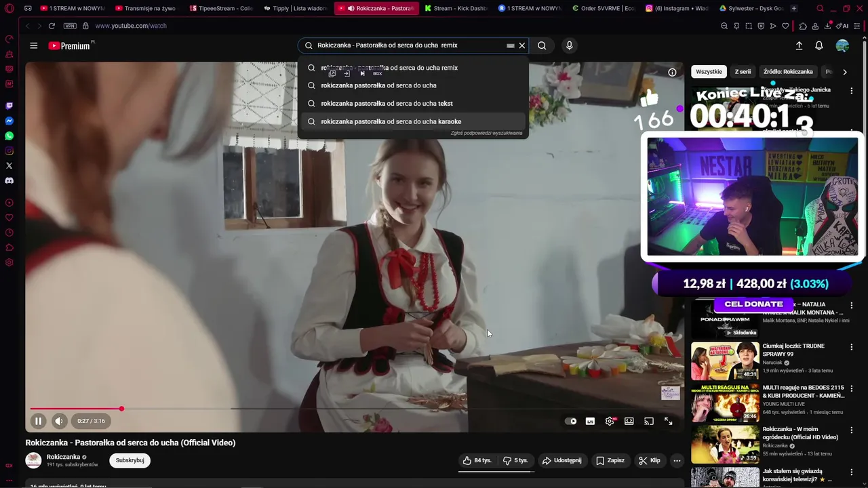Reload the page with the refresh icon
Screen dimensions: 868x488
tap(52, 26)
